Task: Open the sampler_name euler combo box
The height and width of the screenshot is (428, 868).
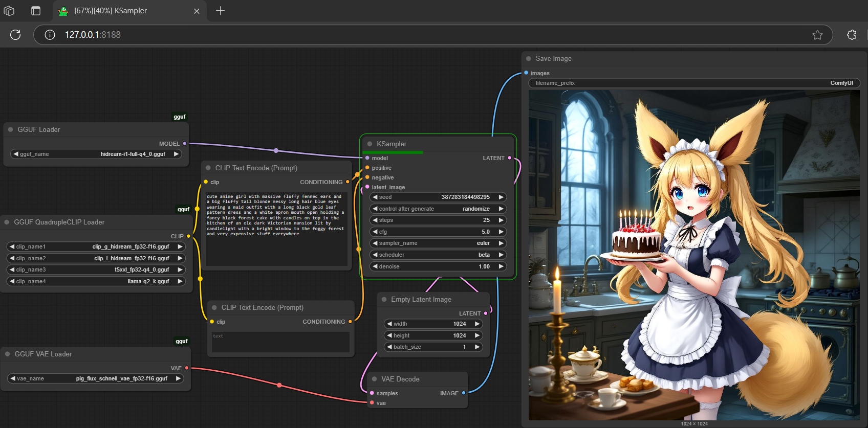Action: click(x=438, y=243)
